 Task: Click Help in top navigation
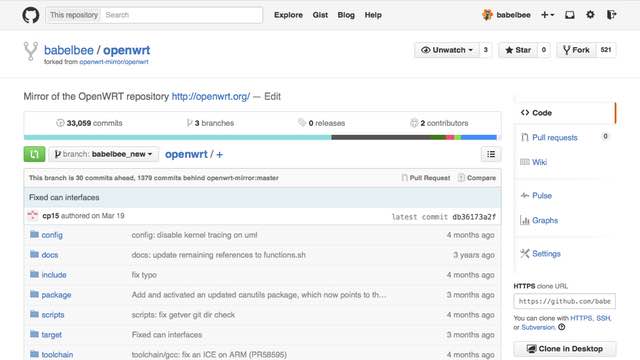coord(373,15)
